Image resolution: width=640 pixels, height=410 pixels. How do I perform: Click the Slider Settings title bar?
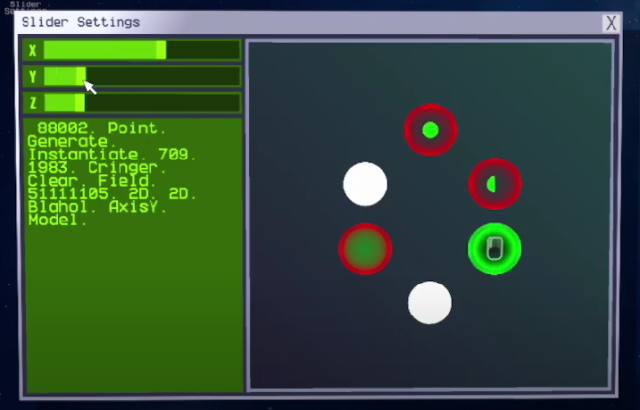(300, 22)
